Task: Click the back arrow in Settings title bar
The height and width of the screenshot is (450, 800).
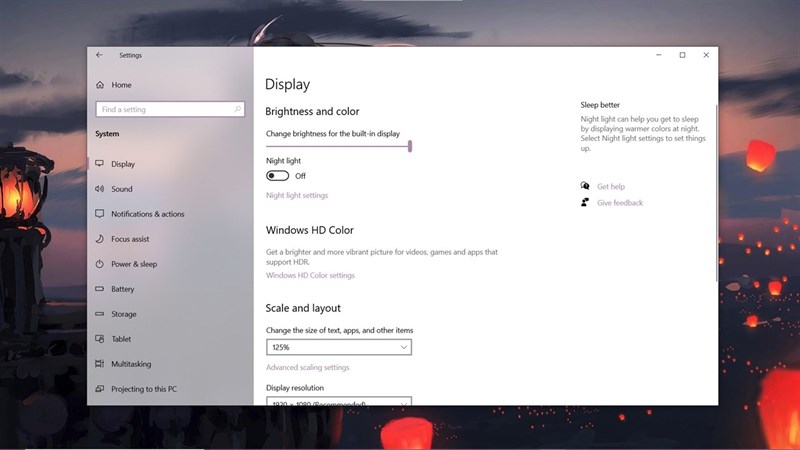Action: [x=99, y=55]
